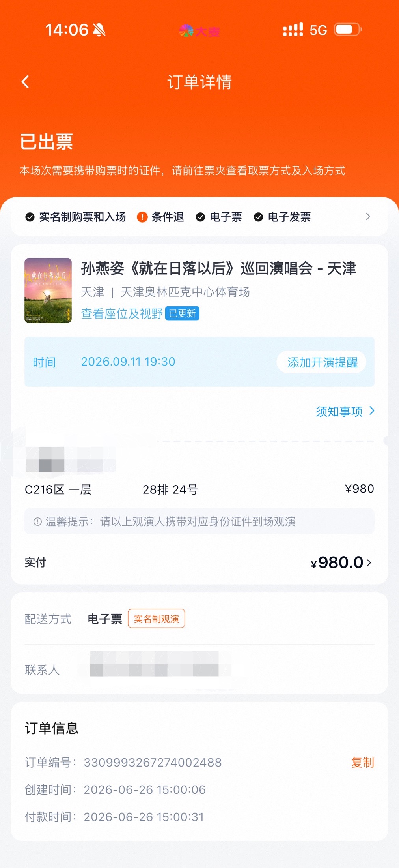The image size is (399, 868).
Task: Open the 孙燕姿 concert title
Action: 218,268
